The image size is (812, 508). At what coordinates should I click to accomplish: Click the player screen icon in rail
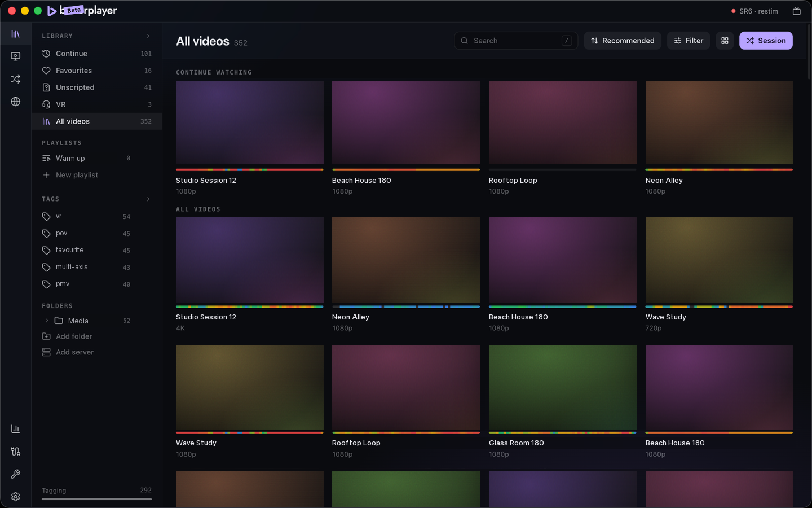(x=15, y=56)
